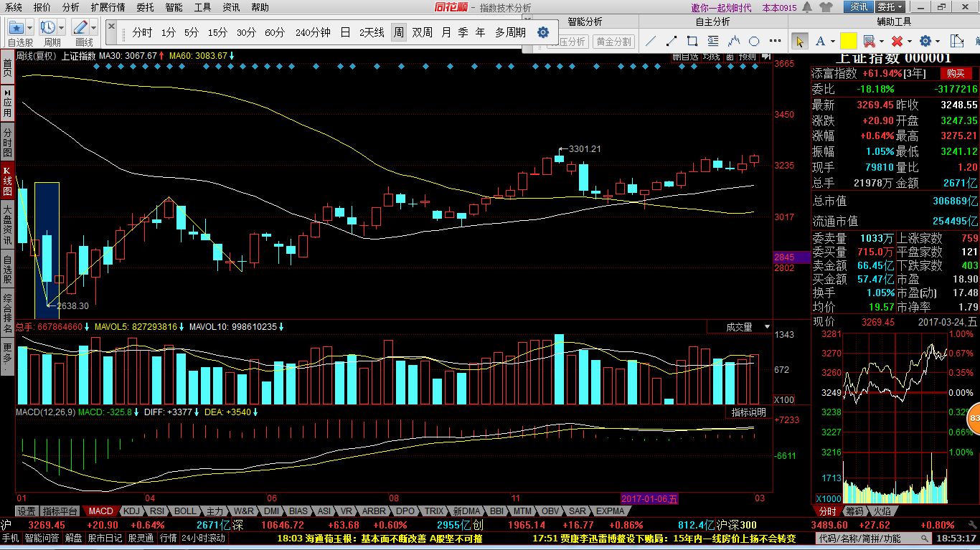The image size is (980, 550).
Task: Click the 资讯 button in title bar
Action: pyautogui.click(x=859, y=7)
